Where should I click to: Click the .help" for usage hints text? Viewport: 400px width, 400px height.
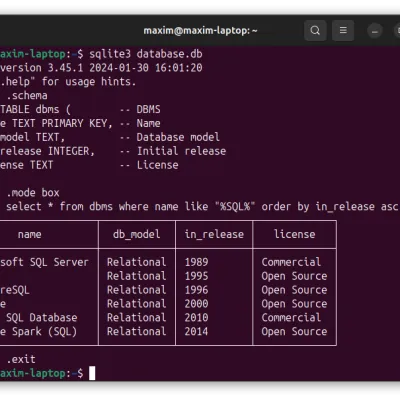click(68, 82)
